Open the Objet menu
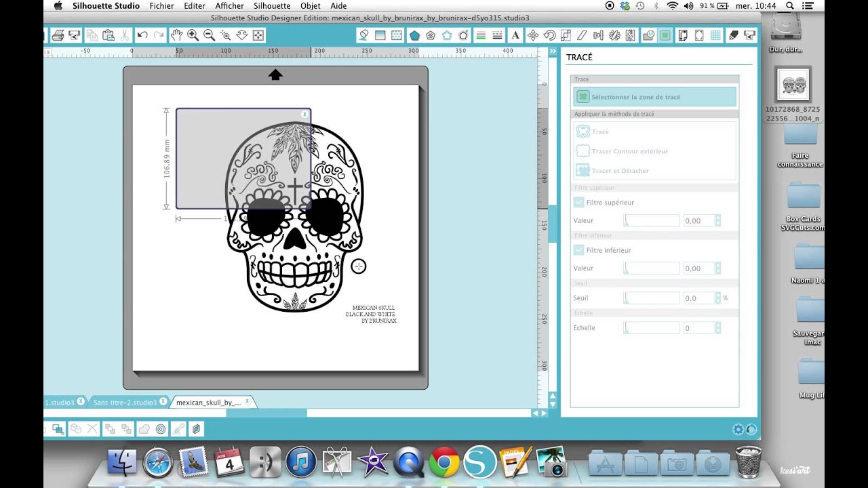Image resolution: width=868 pixels, height=488 pixels. pyautogui.click(x=311, y=5)
